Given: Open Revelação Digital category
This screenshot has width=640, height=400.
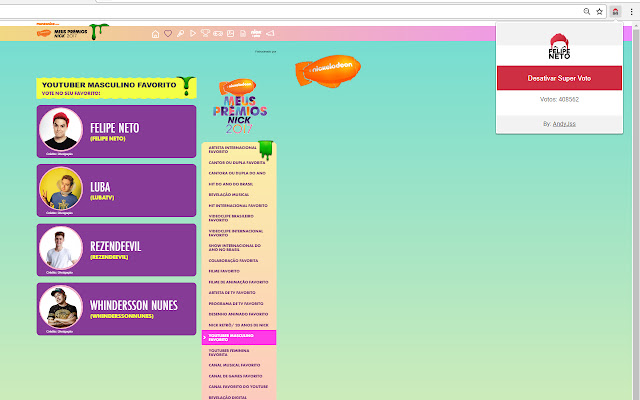Looking at the screenshot, I should pos(227,397).
